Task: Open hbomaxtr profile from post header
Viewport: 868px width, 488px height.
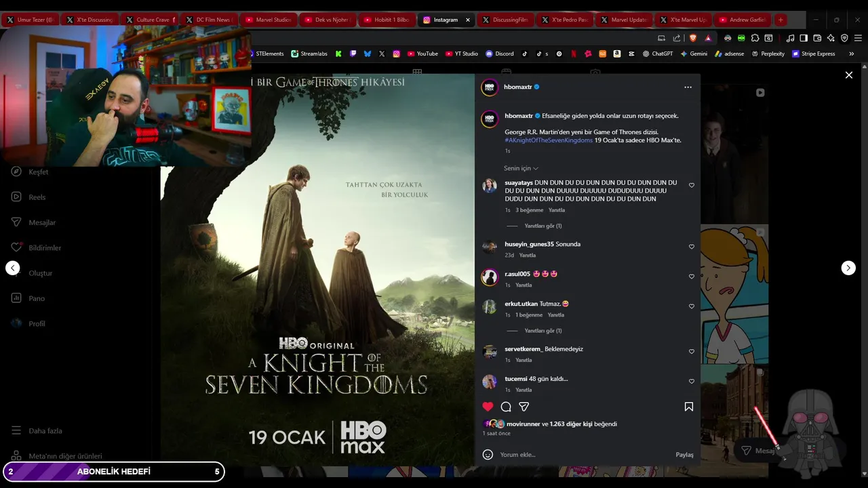Action: coord(518,87)
